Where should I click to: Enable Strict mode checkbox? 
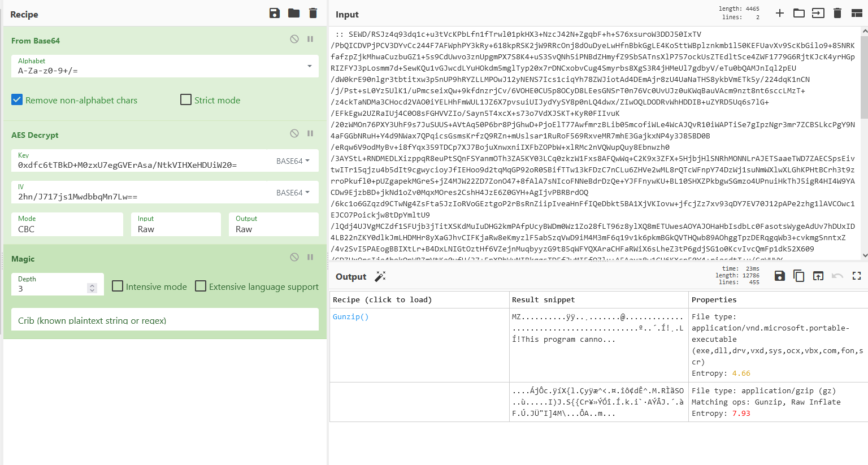tap(186, 99)
